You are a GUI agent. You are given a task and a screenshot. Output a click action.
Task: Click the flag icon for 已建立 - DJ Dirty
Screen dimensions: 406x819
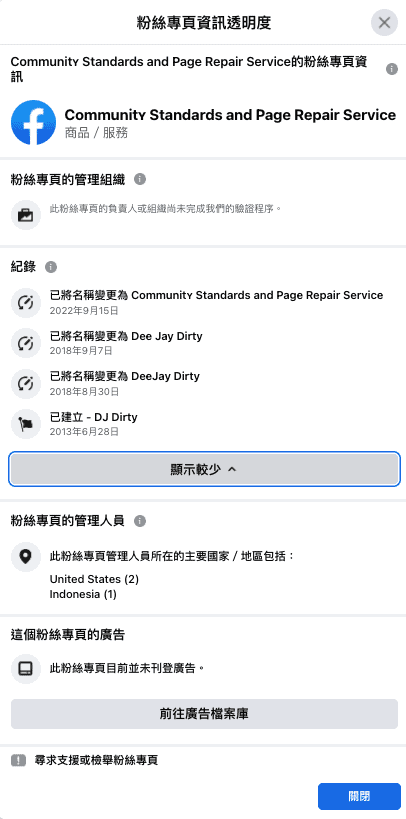[x=26, y=424]
